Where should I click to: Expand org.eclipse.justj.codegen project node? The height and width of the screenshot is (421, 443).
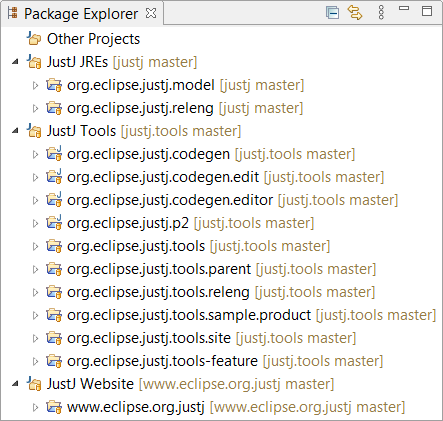click(x=35, y=154)
